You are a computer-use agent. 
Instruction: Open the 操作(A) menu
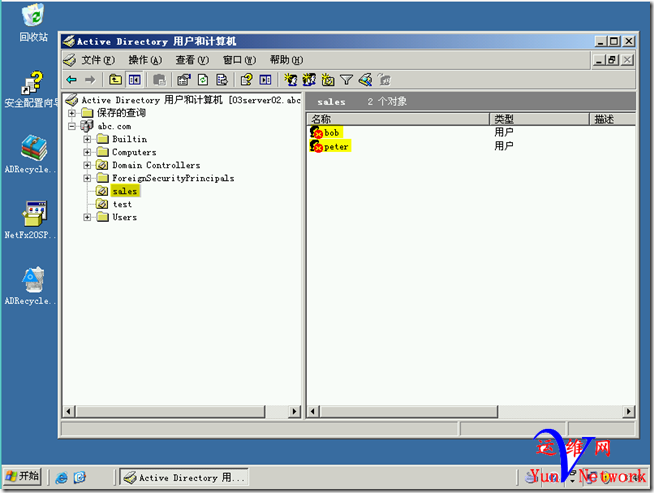145,60
